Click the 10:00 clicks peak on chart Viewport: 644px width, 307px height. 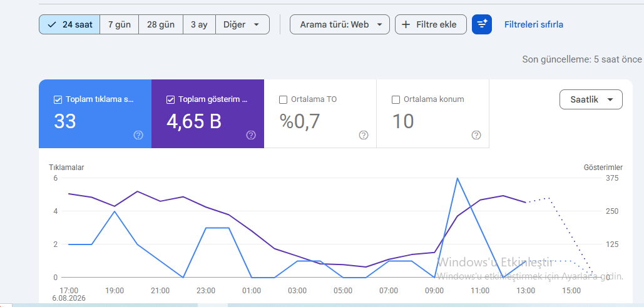click(457, 178)
